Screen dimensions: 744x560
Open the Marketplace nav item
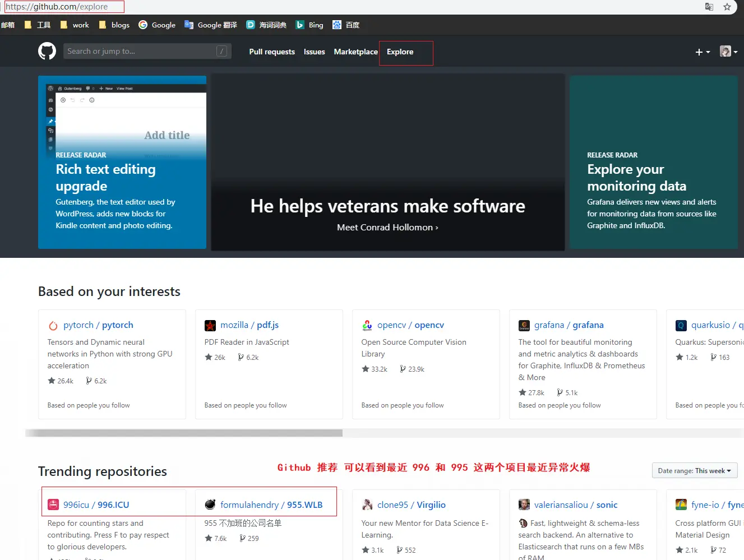pyautogui.click(x=355, y=52)
